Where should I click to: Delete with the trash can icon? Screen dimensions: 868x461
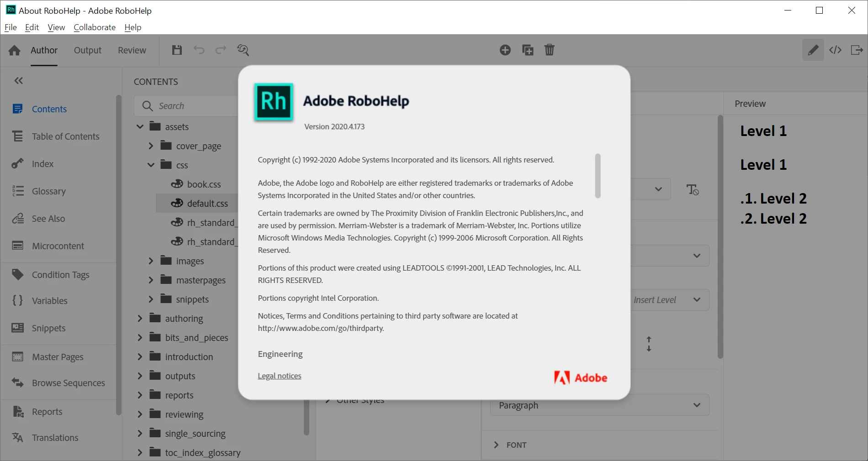550,50
